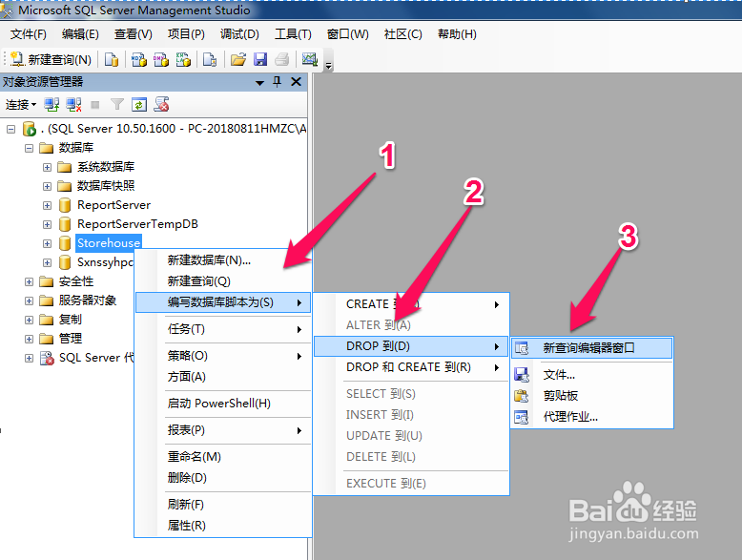The image size is (742, 560).
Task: Choose 新建数据库(N)... in context menu
Action: pos(223,260)
